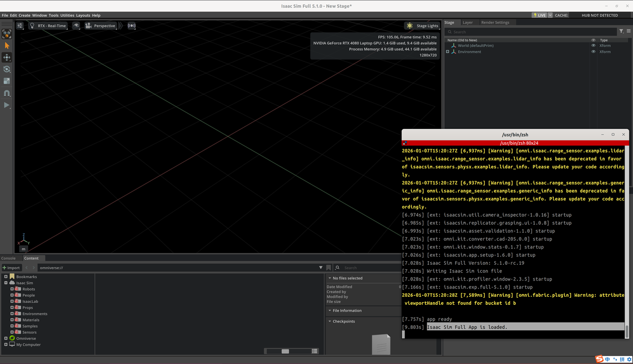Click the viewport streaming waves icon

click(x=132, y=26)
